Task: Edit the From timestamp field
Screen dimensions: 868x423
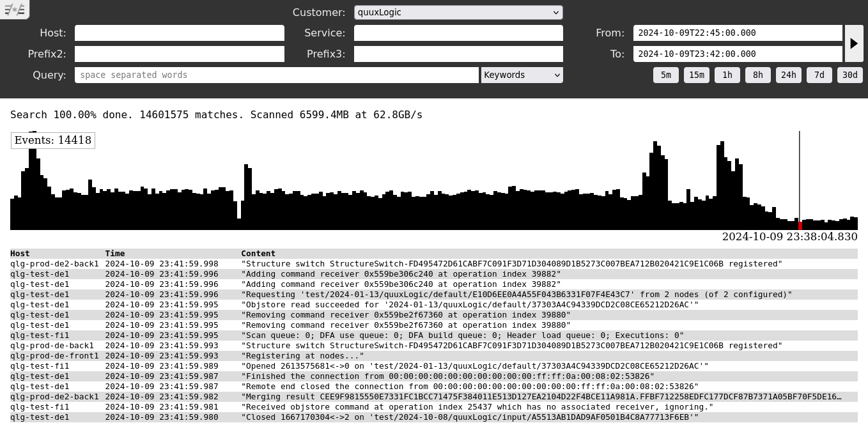Action: tap(737, 33)
